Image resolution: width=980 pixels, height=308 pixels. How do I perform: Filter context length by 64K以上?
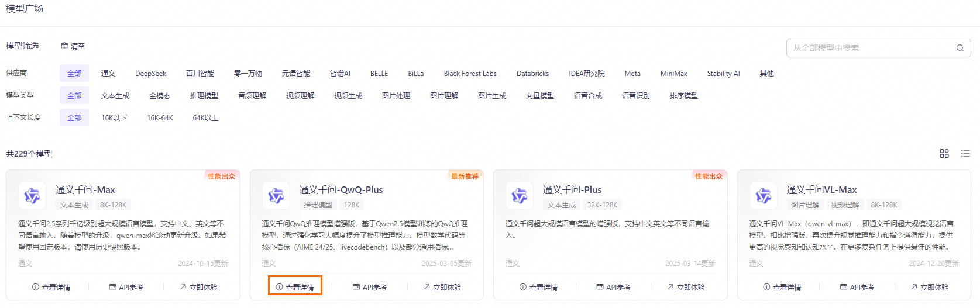tap(206, 118)
